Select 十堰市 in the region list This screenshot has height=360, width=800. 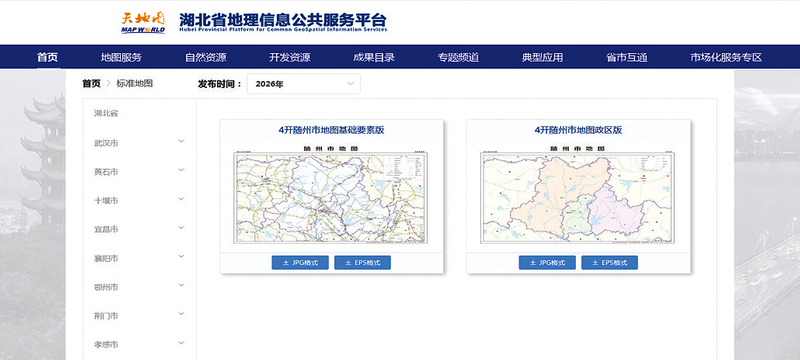pyautogui.click(x=106, y=201)
